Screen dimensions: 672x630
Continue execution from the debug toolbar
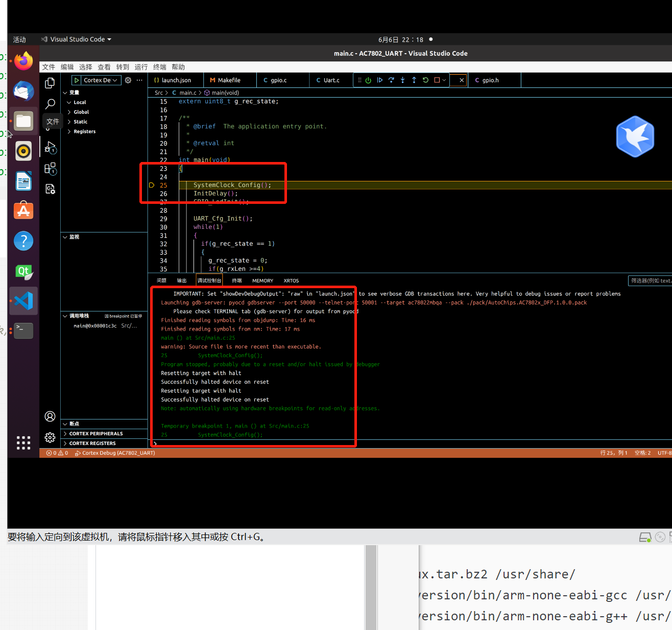(x=380, y=80)
